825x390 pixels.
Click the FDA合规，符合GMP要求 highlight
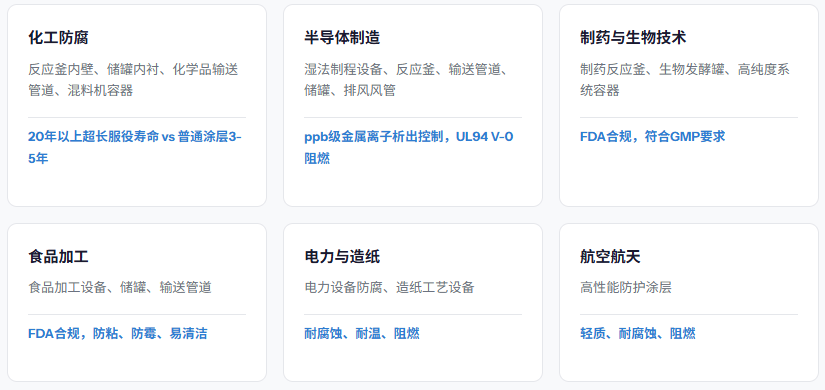[x=652, y=137]
